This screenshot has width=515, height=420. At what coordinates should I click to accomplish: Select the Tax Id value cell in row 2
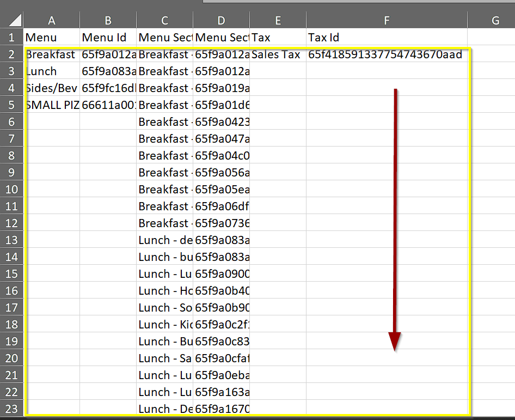(386, 54)
